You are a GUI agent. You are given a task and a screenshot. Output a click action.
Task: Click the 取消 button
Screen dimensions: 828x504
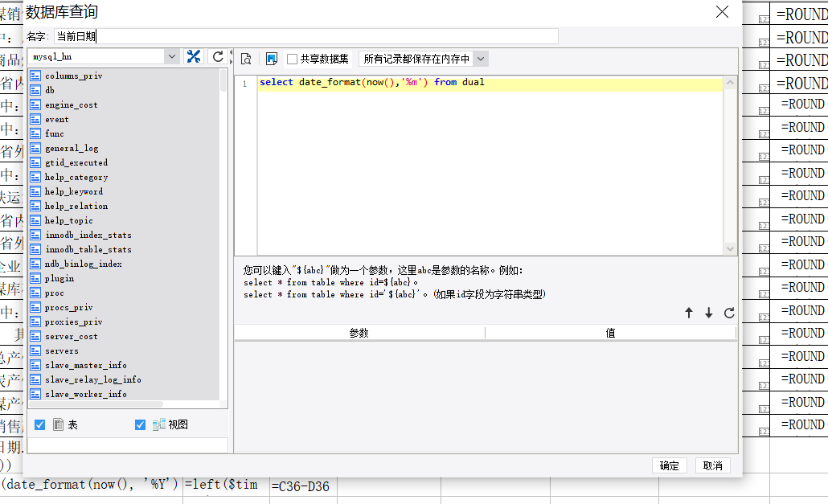click(x=712, y=465)
